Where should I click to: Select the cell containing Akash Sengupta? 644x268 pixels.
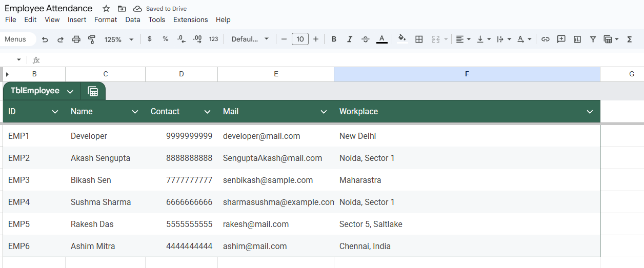(x=100, y=158)
